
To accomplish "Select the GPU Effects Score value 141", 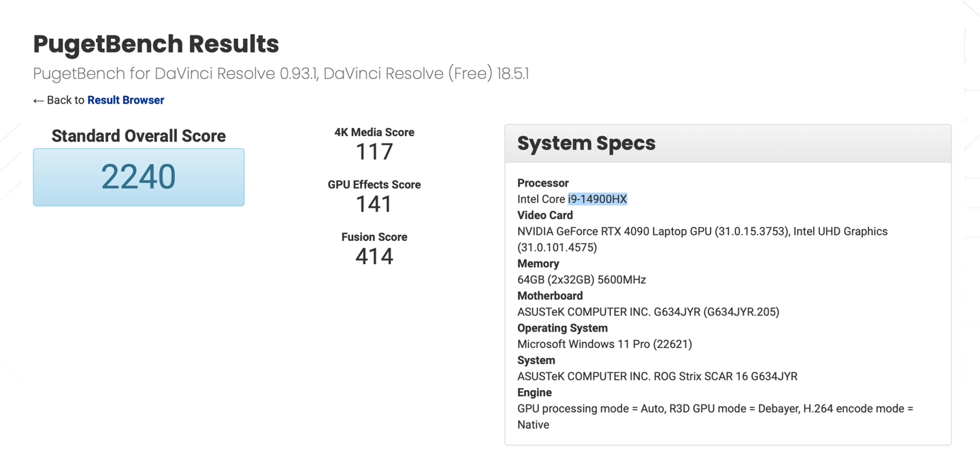I will tap(374, 204).
